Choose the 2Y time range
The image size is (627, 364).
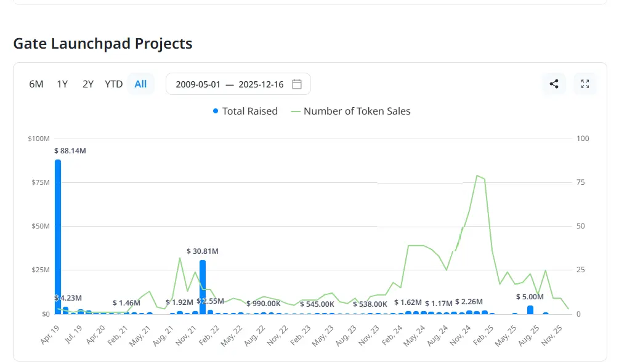click(88, 84)
